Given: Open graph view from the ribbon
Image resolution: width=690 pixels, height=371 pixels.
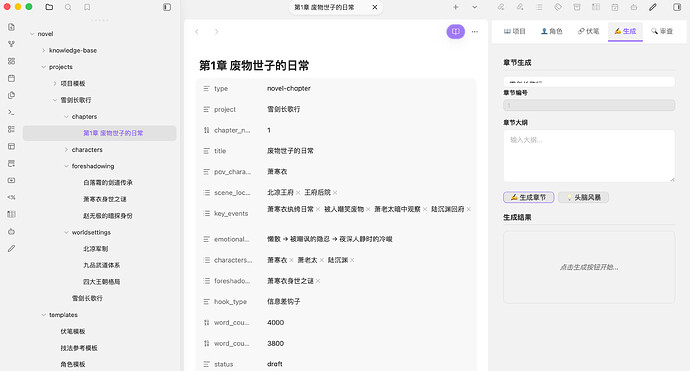Looking at the screenshot, I should [x=11, y=44].
